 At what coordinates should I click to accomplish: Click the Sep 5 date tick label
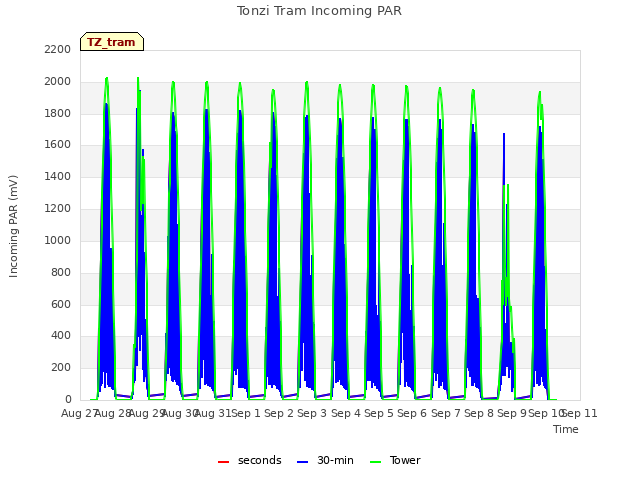(x=379, y=413)
